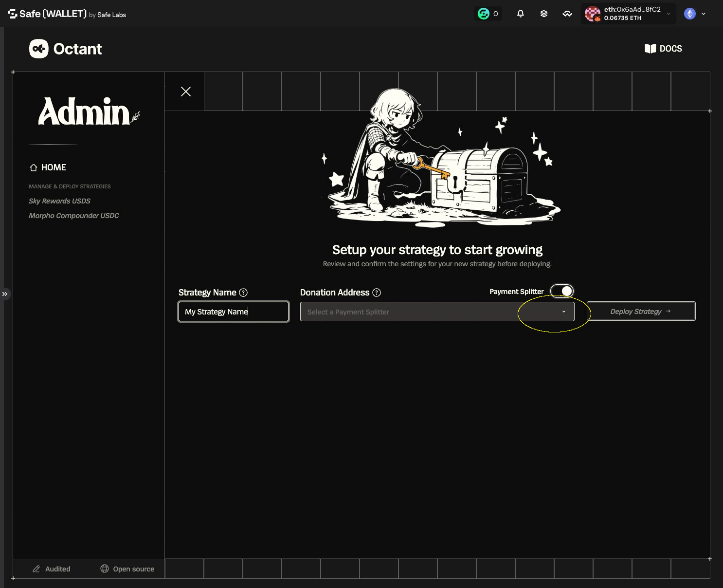Click the Octant logo icon
The width and height of the screenshot is (723, 588).
coord(39,49)
